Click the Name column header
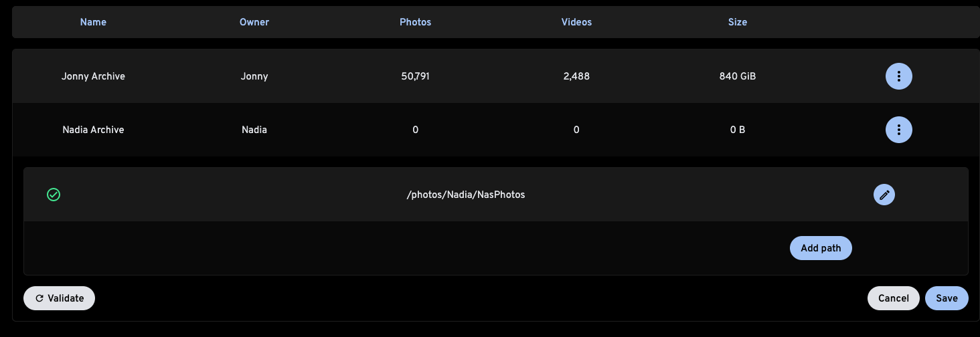Screen dimensions: 980x337 pyautogui.click(x=93, y=22)
